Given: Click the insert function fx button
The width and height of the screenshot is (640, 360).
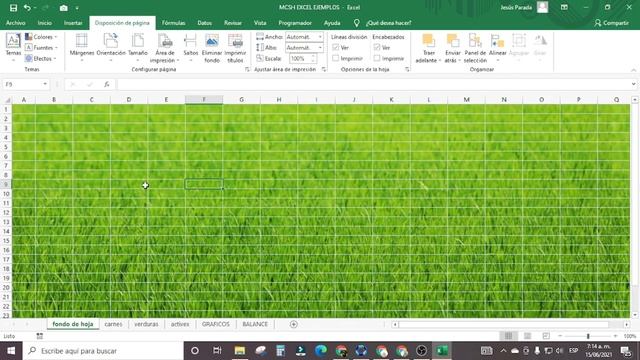Looking at the screenshot, I should point(107,84).
